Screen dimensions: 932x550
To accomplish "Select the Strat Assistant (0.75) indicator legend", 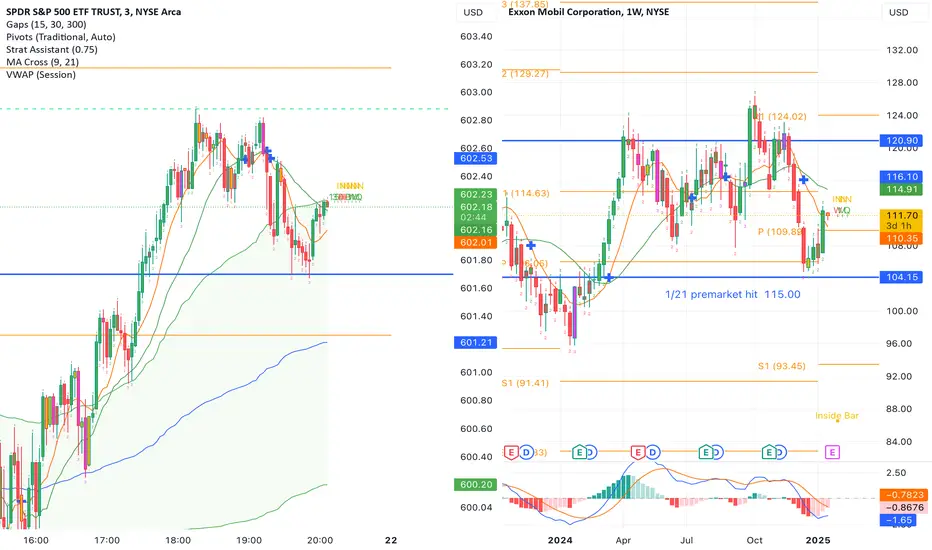I will tap(52, 49).
